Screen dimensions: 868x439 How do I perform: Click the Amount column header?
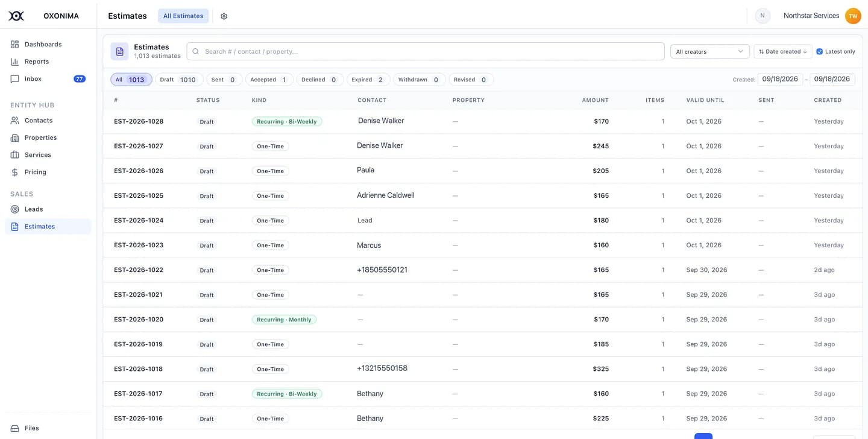click(x=595, y=100)
